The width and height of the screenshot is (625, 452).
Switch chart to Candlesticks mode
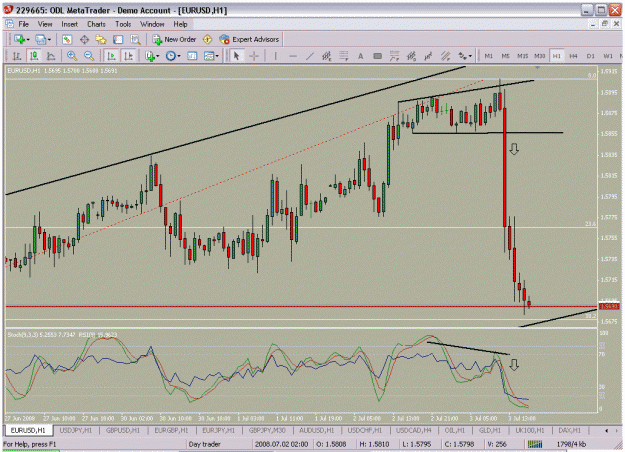pyautogui.click(x=34, y=56)
